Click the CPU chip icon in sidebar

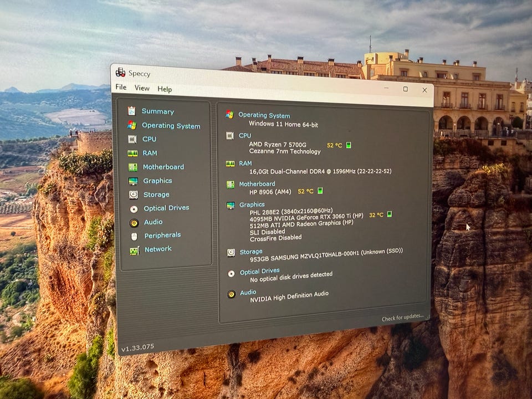pos(132,139)
